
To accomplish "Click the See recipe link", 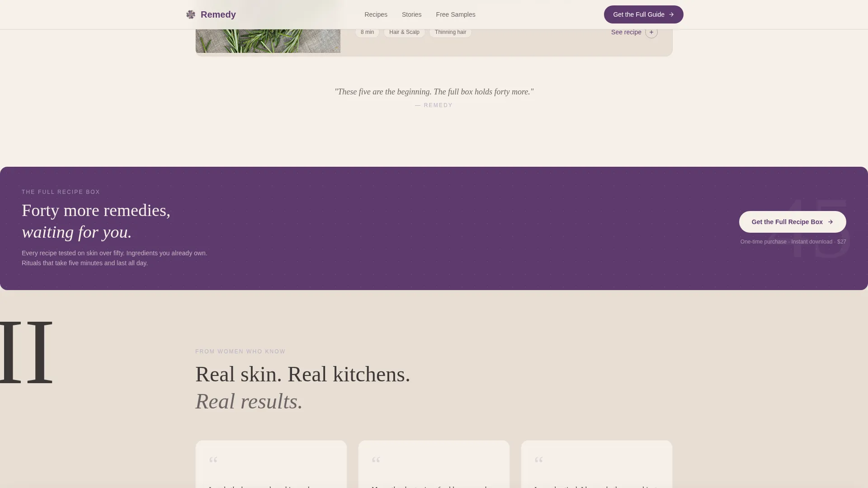I will [626, 32].
